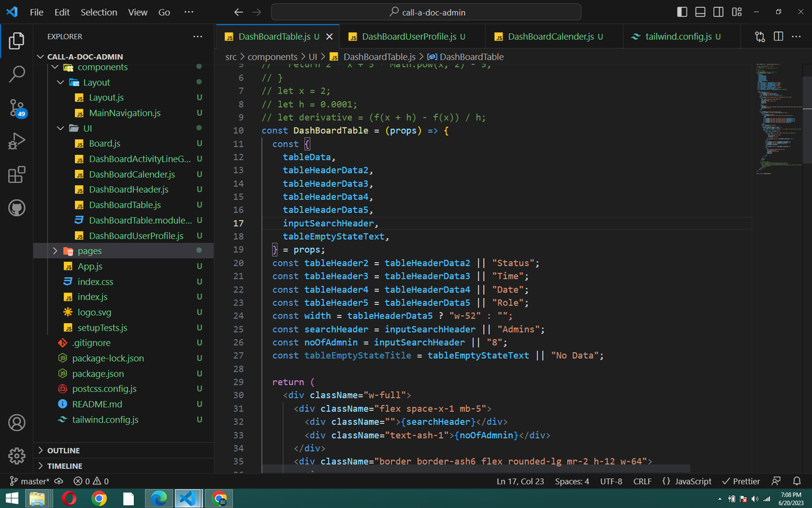Open the Go menu

(164, 12)
